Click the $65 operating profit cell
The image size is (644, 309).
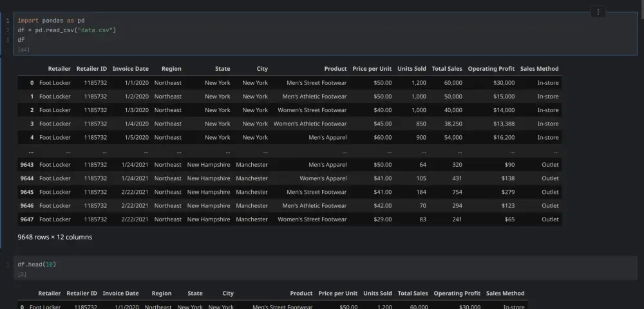point(509,220)
